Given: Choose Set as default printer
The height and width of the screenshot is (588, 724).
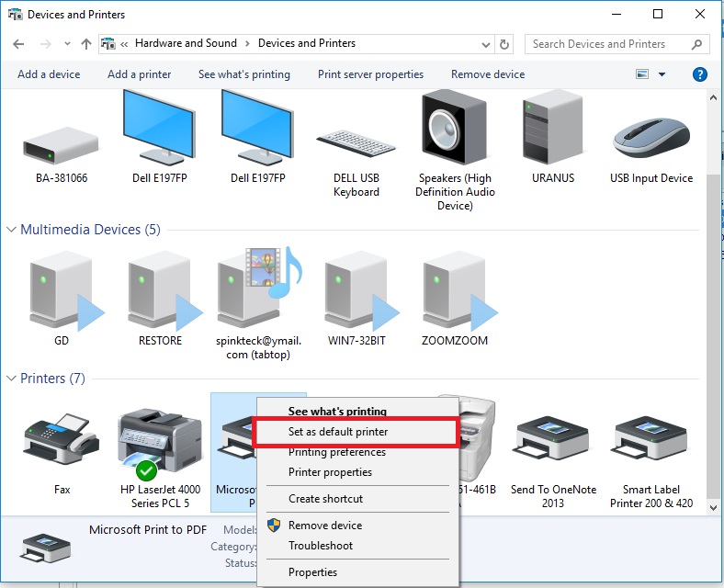Looking at the screenshot, I should click(x=338, y=432).
